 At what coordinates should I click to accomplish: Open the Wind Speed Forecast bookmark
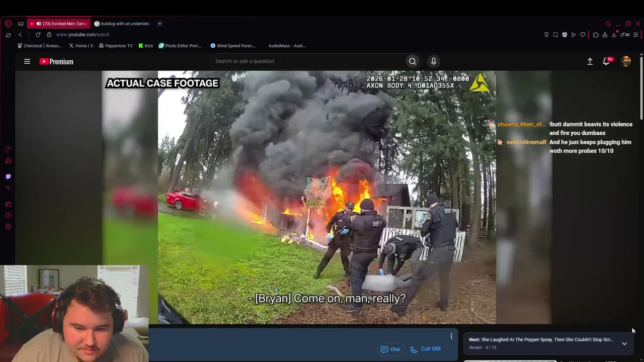click(233, 46)
